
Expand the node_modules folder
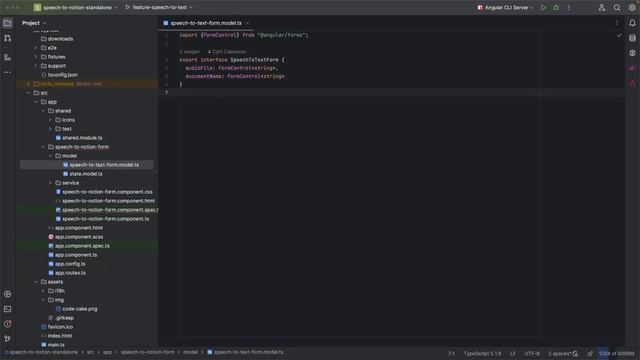pyautogui.click(x=29, y=84)
